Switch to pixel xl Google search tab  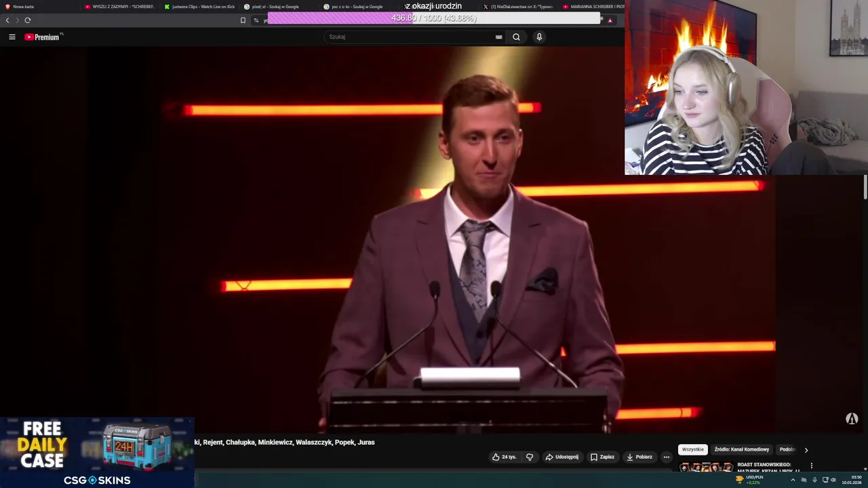click(279, 7)
